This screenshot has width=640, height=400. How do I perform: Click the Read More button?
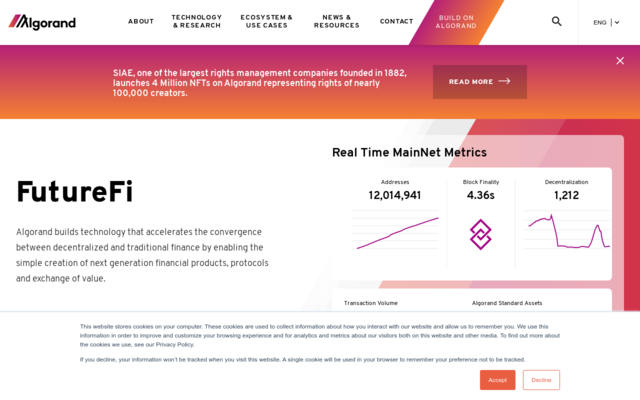480,82
